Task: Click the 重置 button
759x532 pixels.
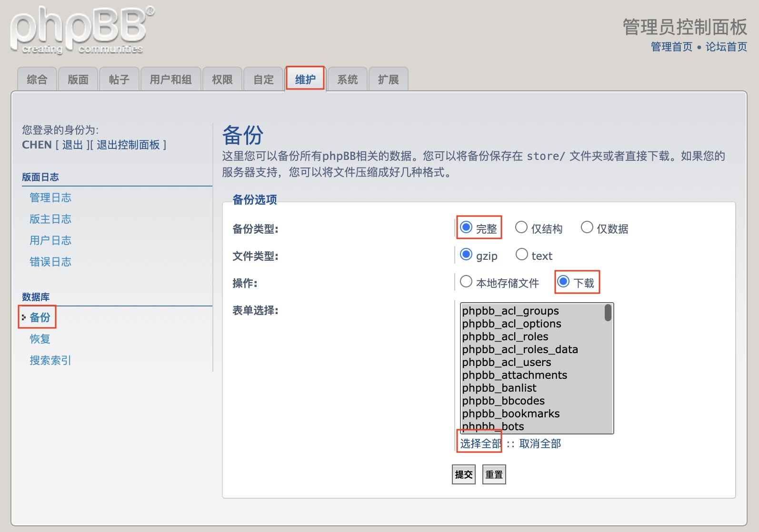Action: point(494,474)
